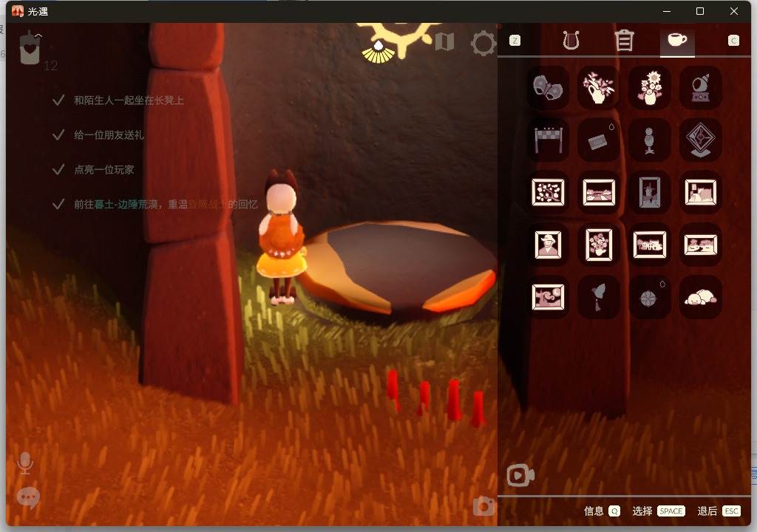Collapse the quest list chevron

click(x=38, y=35)
